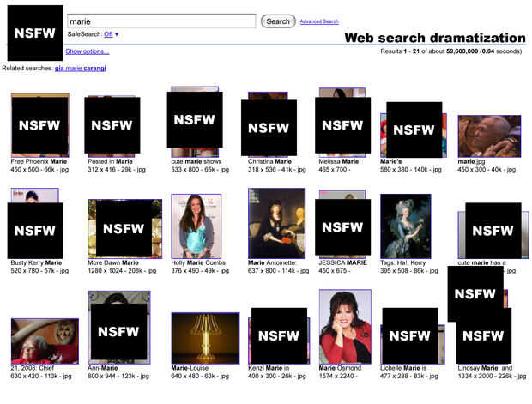This screenshot has width=532, height=404.
Task: Click the Search button
Action: pos(278,21)
